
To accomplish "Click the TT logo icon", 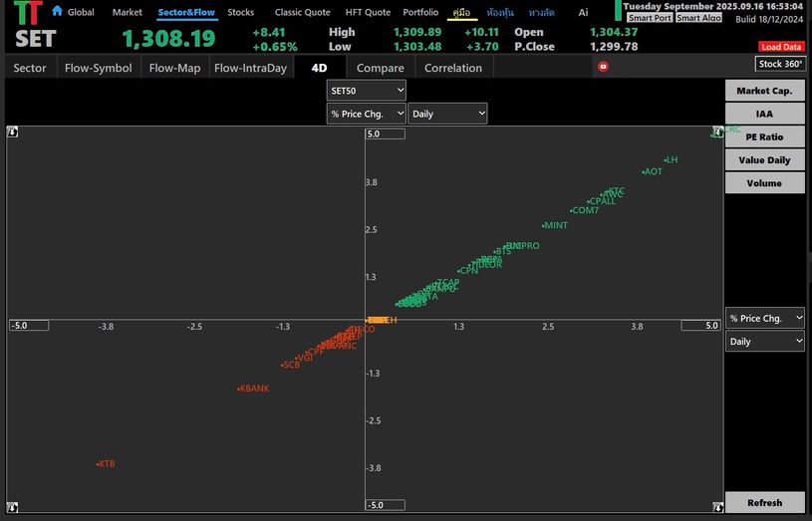I will (28, 13).
